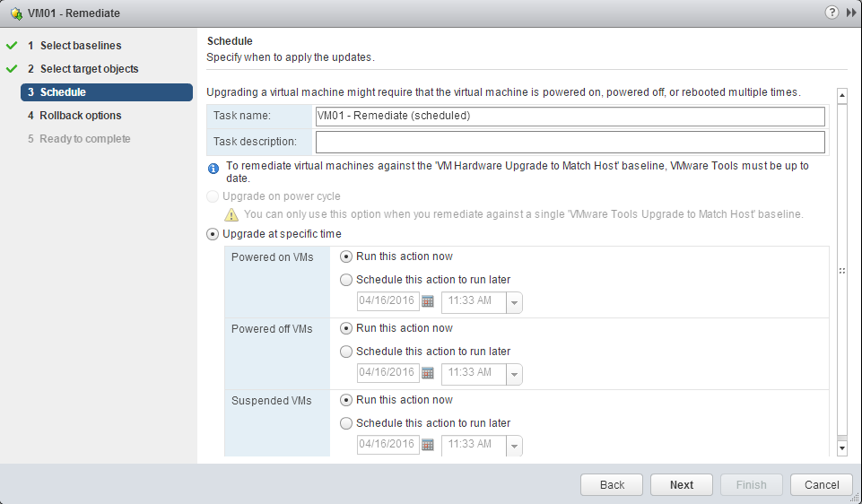Image resolution: width=862 pixels, height=504 pixels.
Task: Click the yellow warning triangle icon
Action: (x=231, y=214)
